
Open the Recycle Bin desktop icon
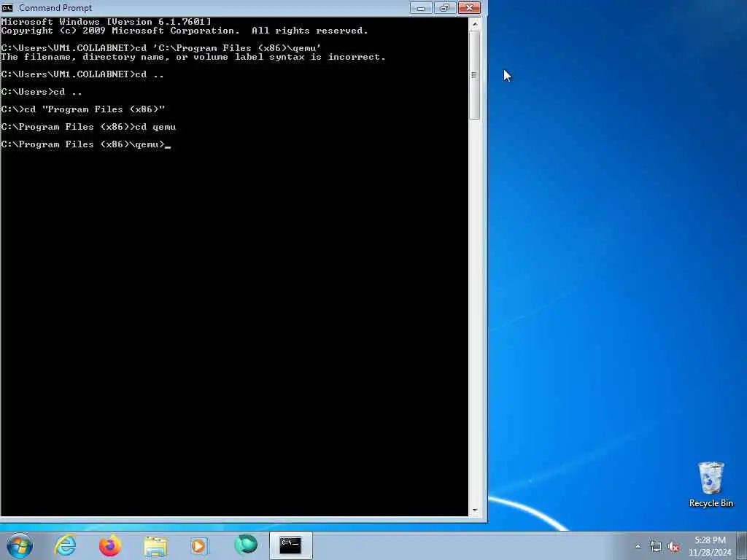(x=711, y=485)
